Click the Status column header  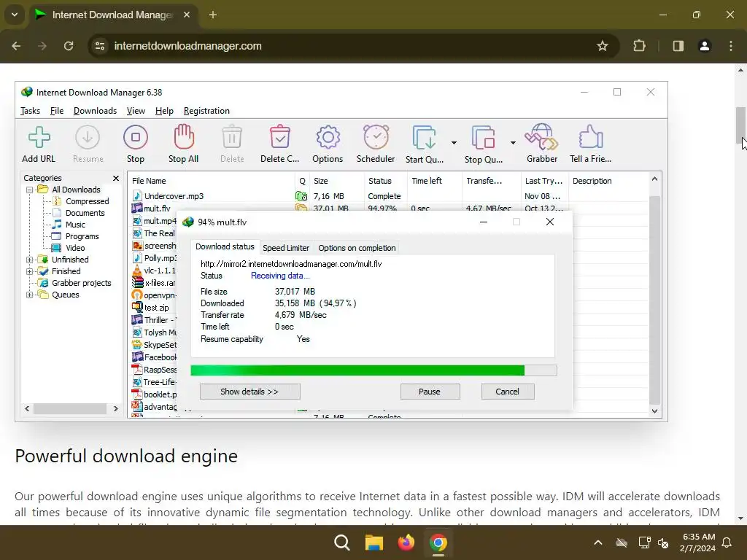coord(387,181)
